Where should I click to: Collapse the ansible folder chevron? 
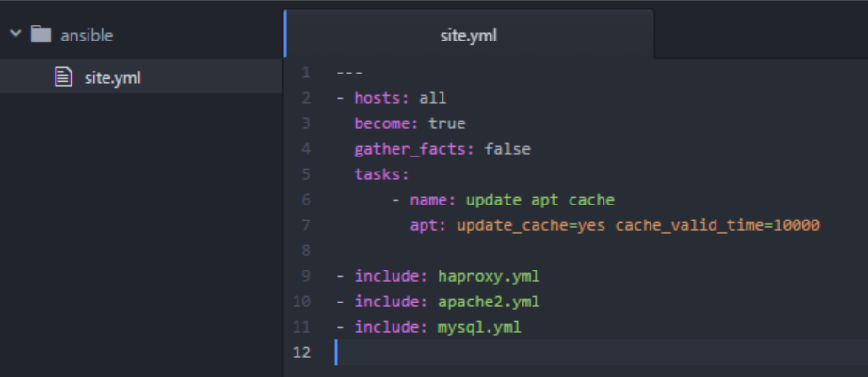click(x=15, y=35)
